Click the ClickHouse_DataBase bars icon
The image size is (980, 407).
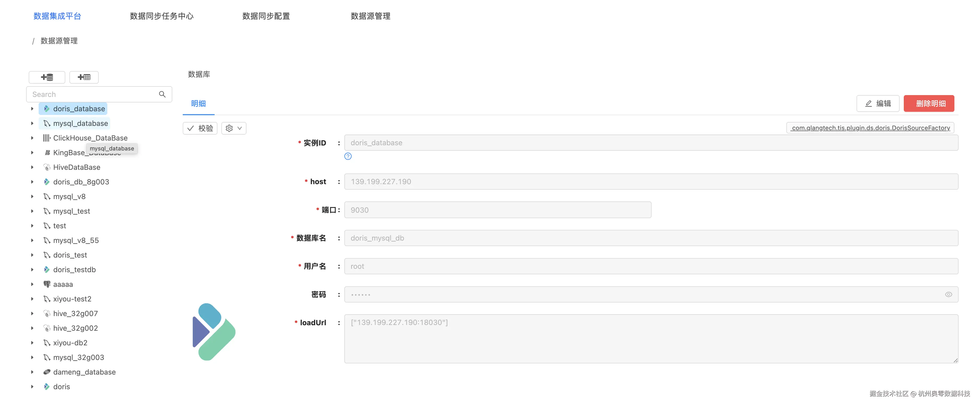(x=46, y=138)
